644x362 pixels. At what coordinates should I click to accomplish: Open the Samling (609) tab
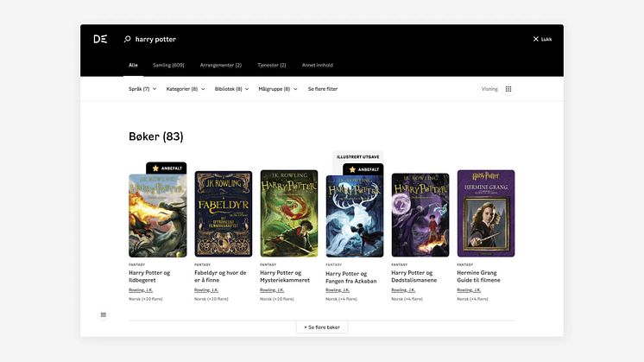[168, 65]
